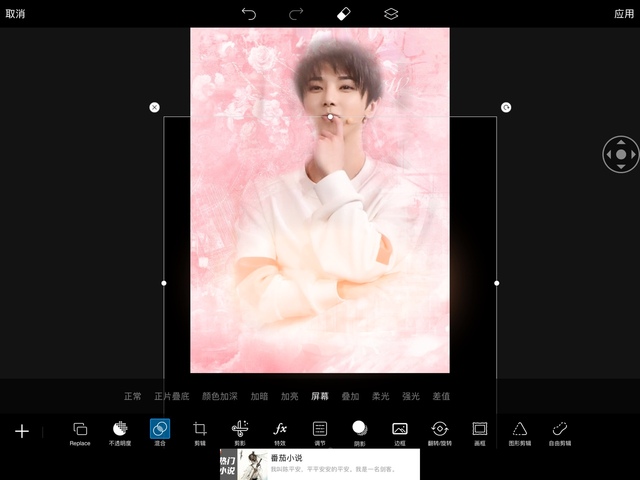Open the 翻转/旋转 flip rotate tool
The height and width of the screenshot is (480, 640).
point(440,431)
